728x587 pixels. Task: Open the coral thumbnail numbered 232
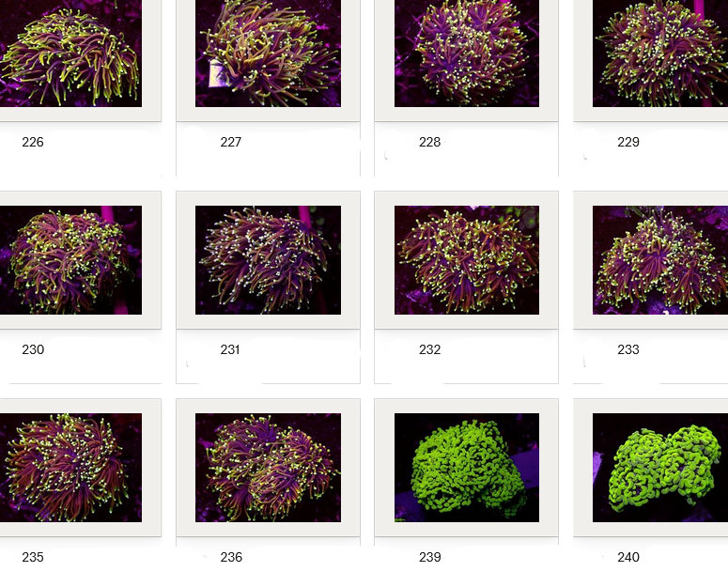click(467, 260)
